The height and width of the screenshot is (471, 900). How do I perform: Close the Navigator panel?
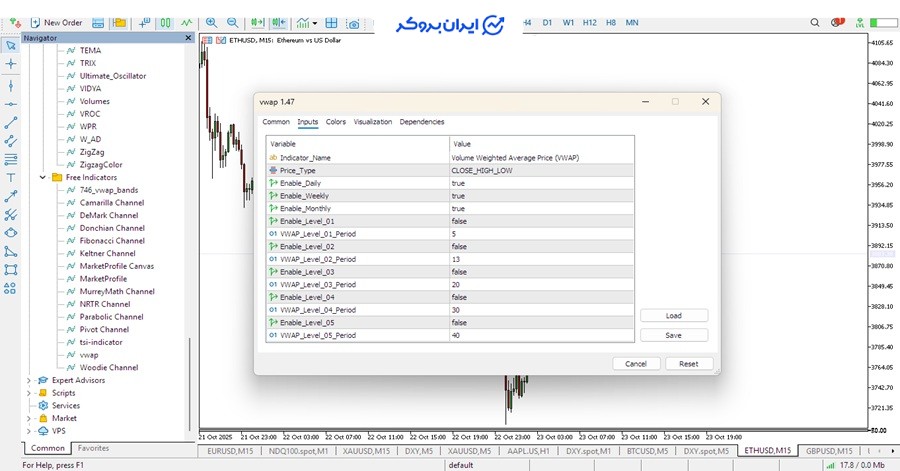pos(188,38)
